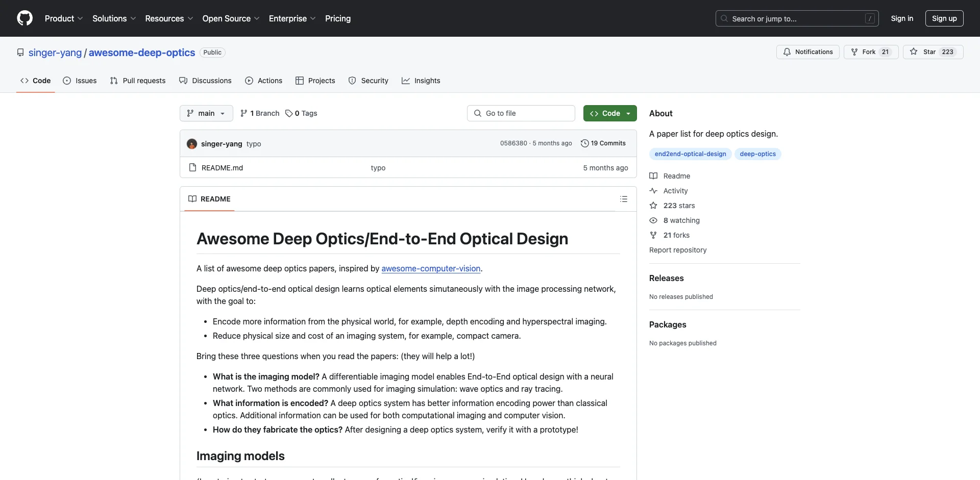This screenshot has width=980, height=480.
Task: Fork the repository with the Fork button
Action: point(871,52)
